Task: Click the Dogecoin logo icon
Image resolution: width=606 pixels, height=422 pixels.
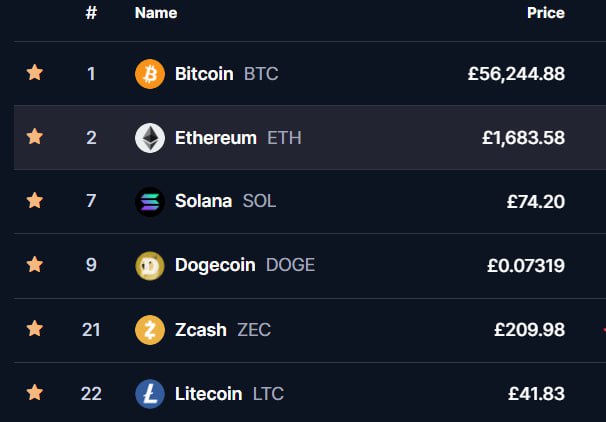Action: click(149, 266)
